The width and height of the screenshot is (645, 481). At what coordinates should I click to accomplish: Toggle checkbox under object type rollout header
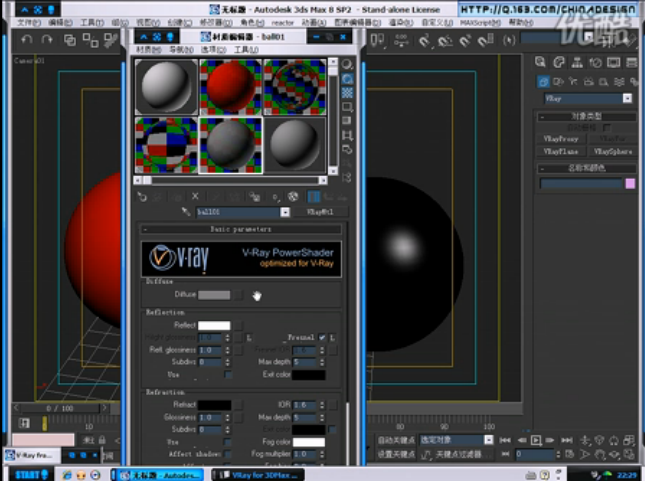(607, 128)
